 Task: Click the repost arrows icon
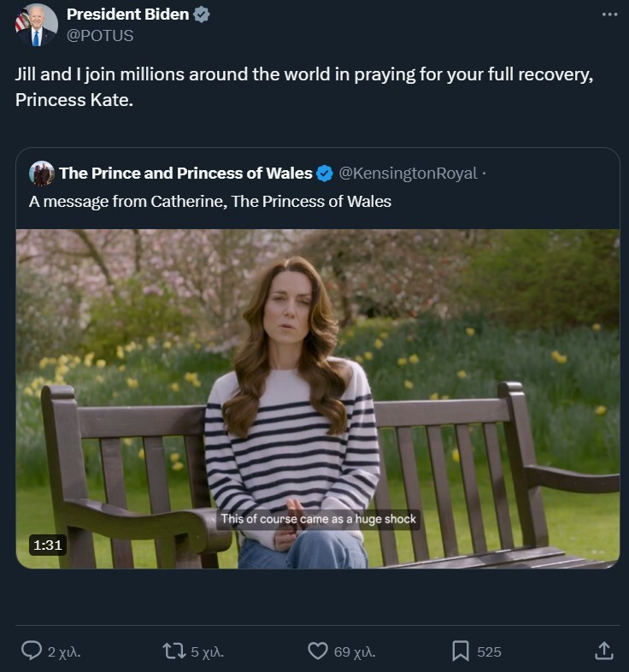click(174, 651)
